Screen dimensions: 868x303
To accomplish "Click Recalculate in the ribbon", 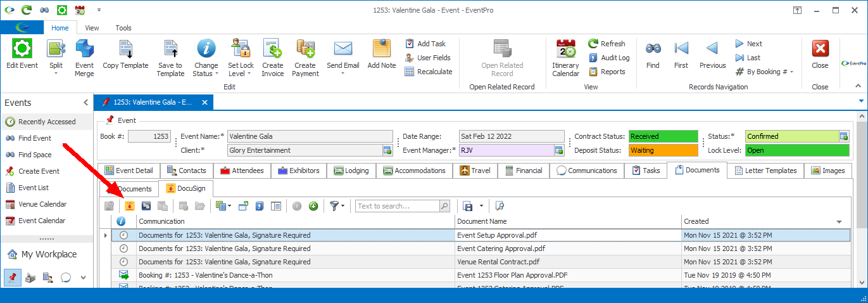I will [429, 72].
